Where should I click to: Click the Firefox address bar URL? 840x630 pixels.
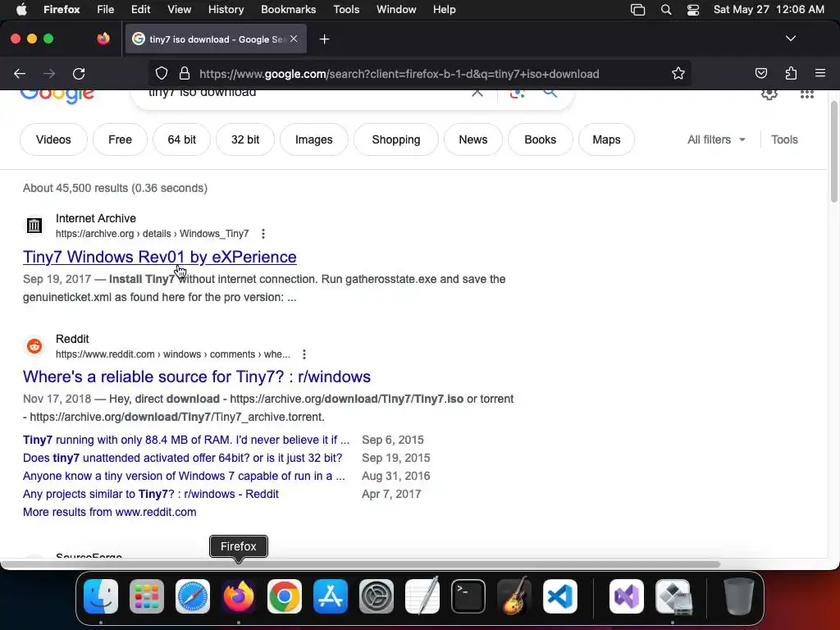point(399,74)
